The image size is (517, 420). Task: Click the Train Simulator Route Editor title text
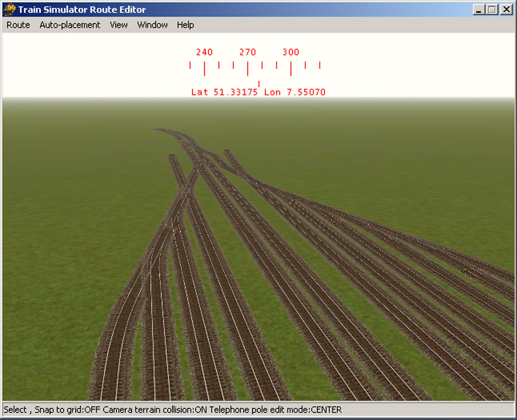tap(82, 9)
